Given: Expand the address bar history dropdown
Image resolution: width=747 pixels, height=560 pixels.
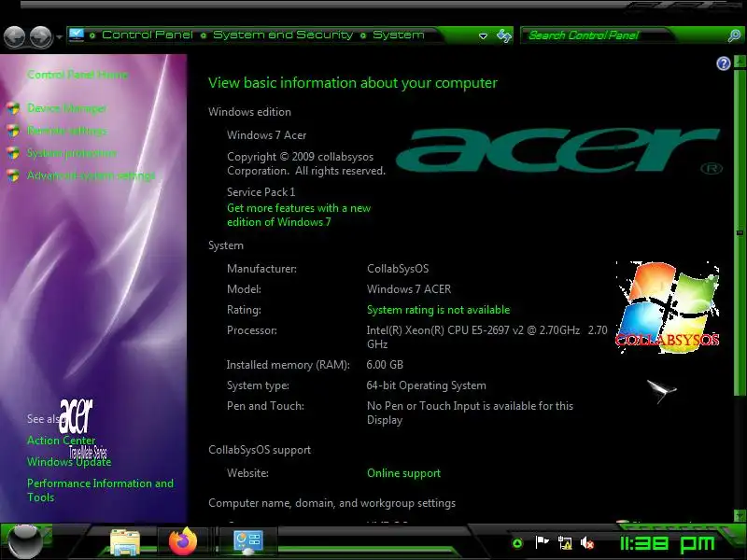Looking at the screenshot, I should coord(483,35).
